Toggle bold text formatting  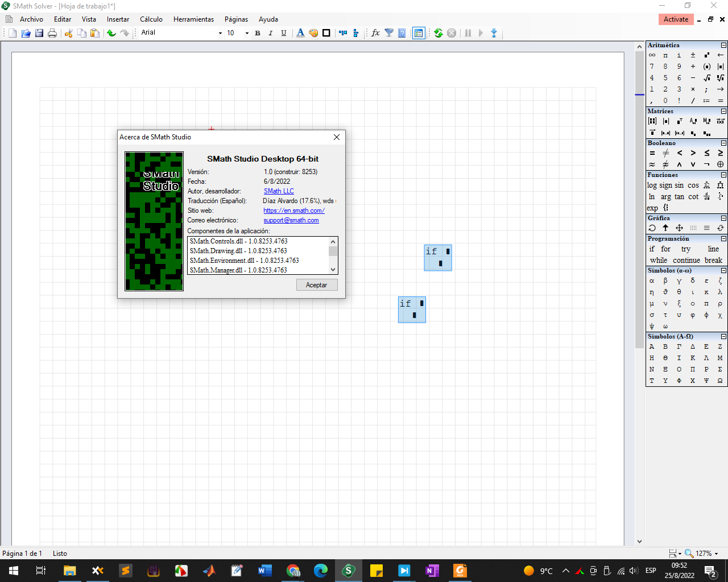click(x=258, y=33)
